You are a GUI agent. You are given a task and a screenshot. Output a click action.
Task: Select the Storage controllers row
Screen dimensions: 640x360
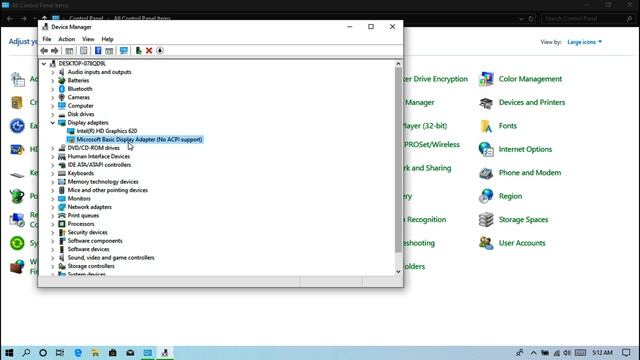pyautogui.click(x=91, y=266)
